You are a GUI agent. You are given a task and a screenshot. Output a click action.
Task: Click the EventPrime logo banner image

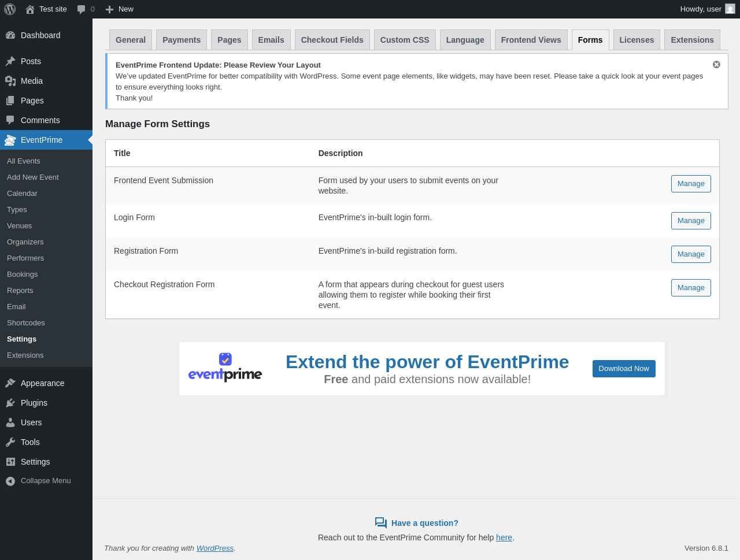coord(225,368)
